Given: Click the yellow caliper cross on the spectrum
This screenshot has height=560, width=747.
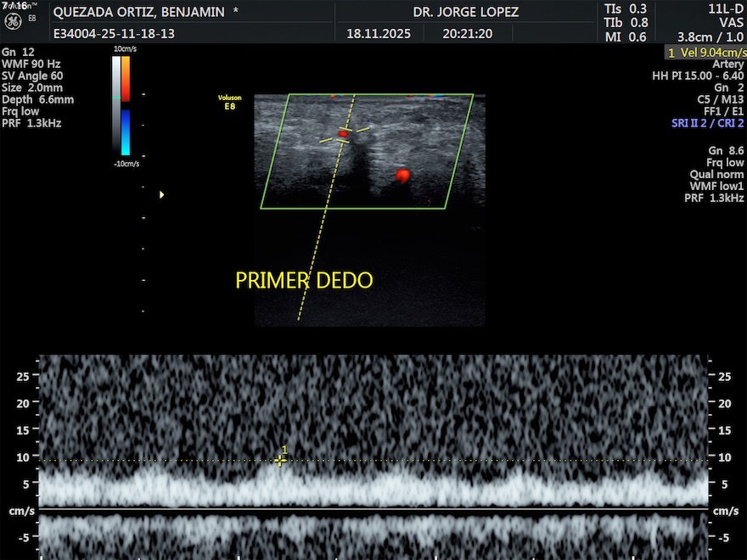Looking at the screenshot, I should 280,460.
